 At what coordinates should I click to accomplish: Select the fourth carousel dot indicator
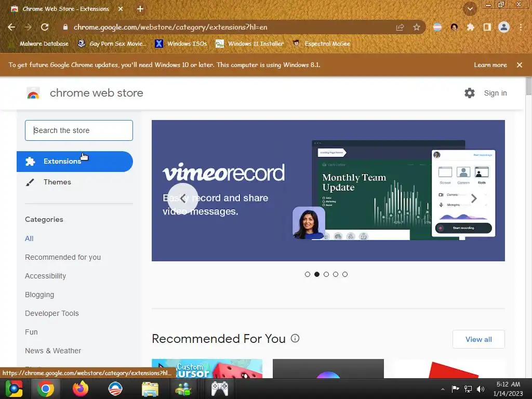336,274
